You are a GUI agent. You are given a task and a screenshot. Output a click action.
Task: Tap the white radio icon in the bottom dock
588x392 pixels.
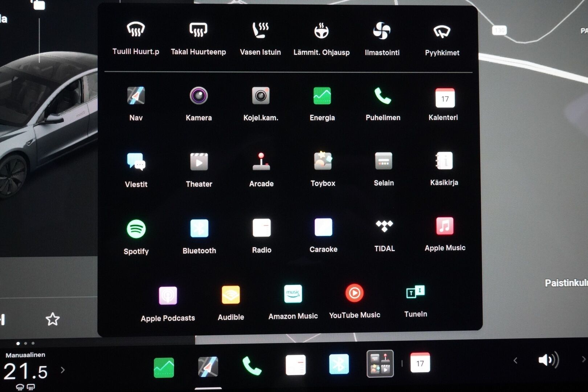pyautogui.click(x=295, y=365)
